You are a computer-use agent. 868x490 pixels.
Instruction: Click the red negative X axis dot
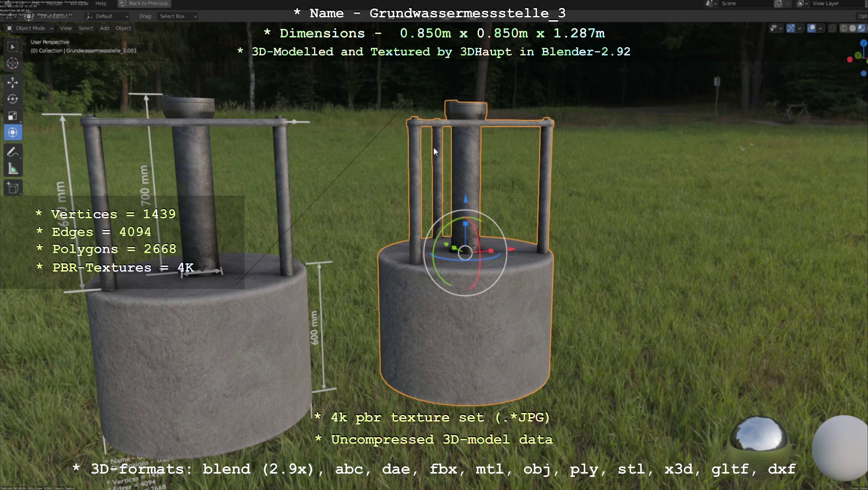click(x=849, y=60)
